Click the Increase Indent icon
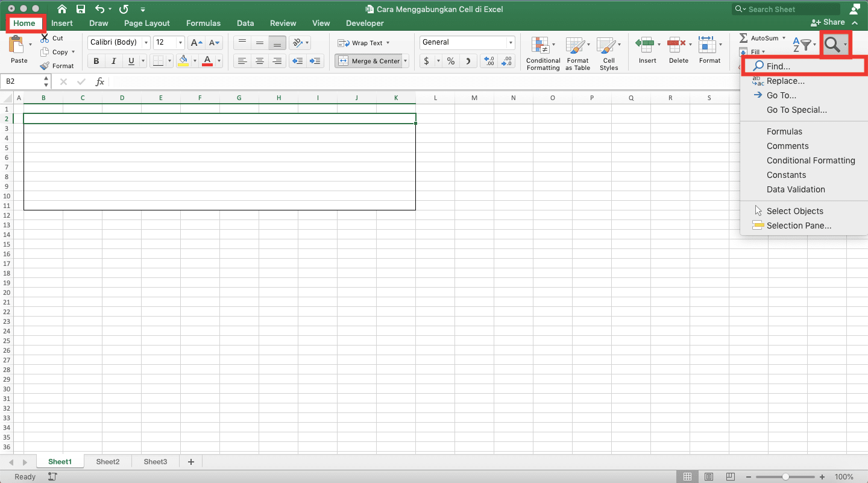Screen dimensions: 868x483 coord(315,61)
